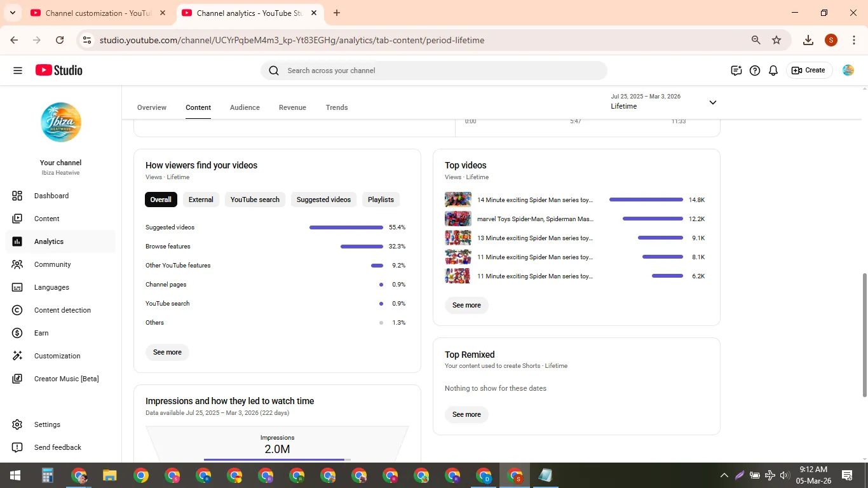Click the video title with 9.1K views
868x488 pixels.
point(535,238)
